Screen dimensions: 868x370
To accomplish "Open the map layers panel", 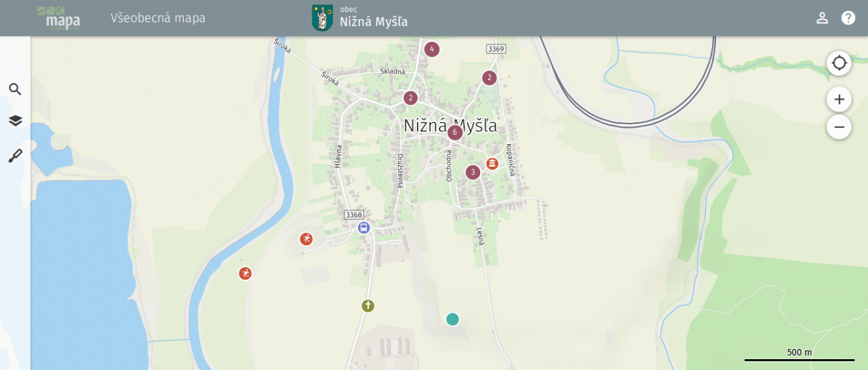I will [x=15, y=121].
